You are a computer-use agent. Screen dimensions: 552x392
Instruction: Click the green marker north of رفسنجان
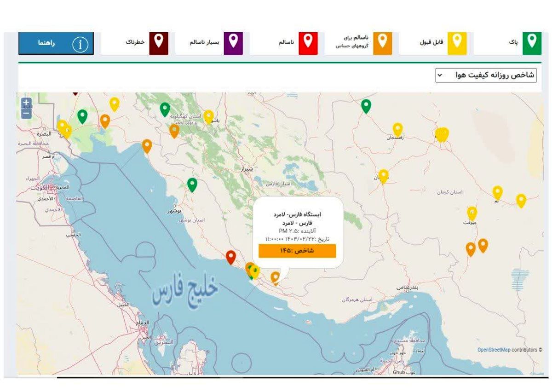pyautogui.click(x=366, y=106)
